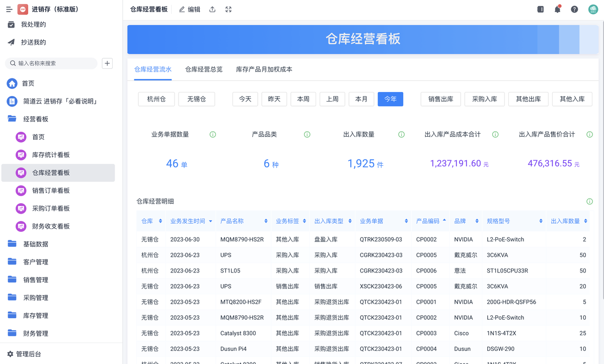Viewport: 604px width, 364px height.
Task: Click the hamburger menu icon to collapse the sidebar
Action: pos(9,10)
